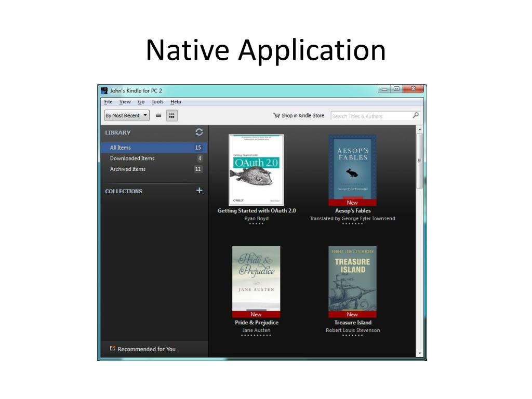Maximize the Kindle for PC window
The image size is (532, 399).
click(x=396, y=89)
